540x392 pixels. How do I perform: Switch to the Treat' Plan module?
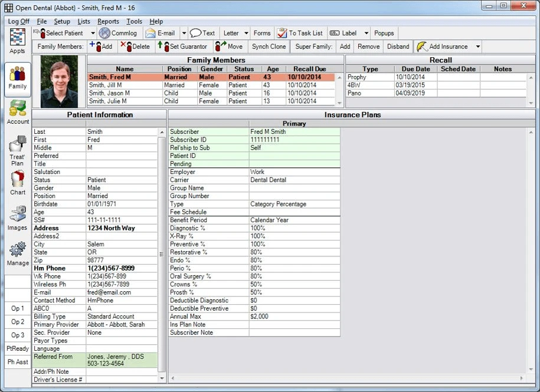pyautogui.click(x=18, y=150)
